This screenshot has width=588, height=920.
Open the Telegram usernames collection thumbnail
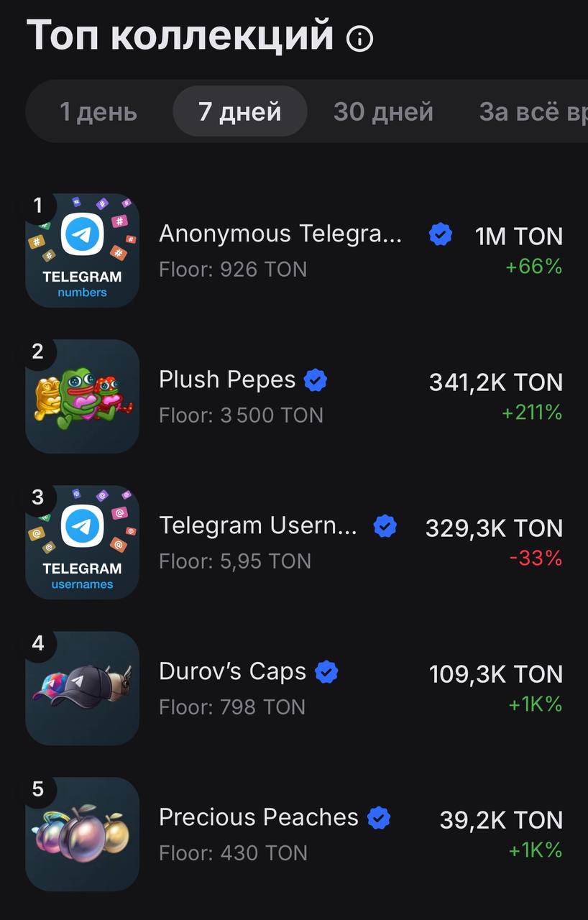[83, 543]
